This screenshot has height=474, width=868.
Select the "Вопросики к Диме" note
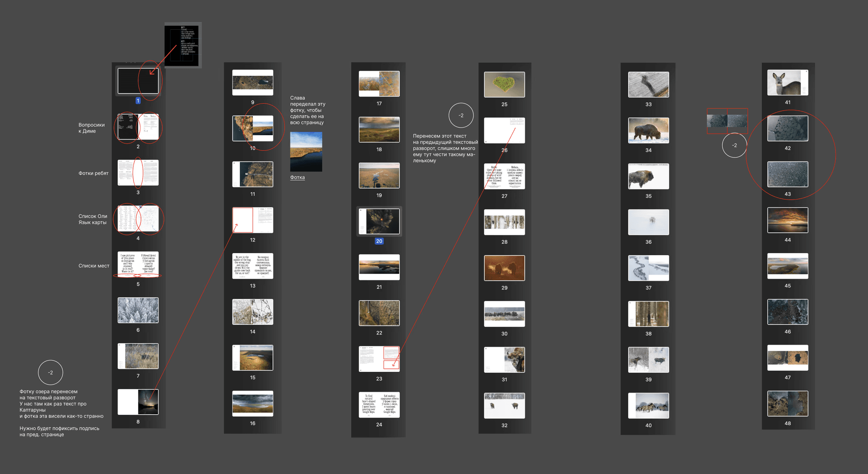[91, 128]
